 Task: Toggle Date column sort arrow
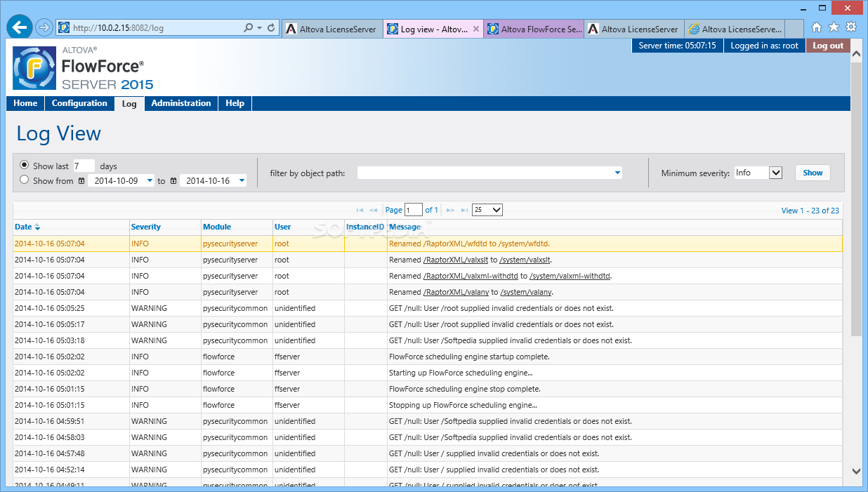tap(37, 227)
